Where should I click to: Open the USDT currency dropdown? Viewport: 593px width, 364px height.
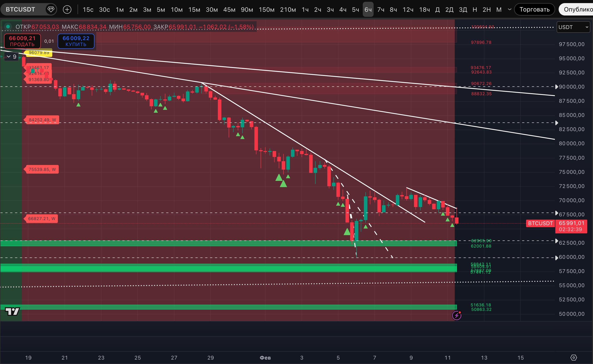573,27
